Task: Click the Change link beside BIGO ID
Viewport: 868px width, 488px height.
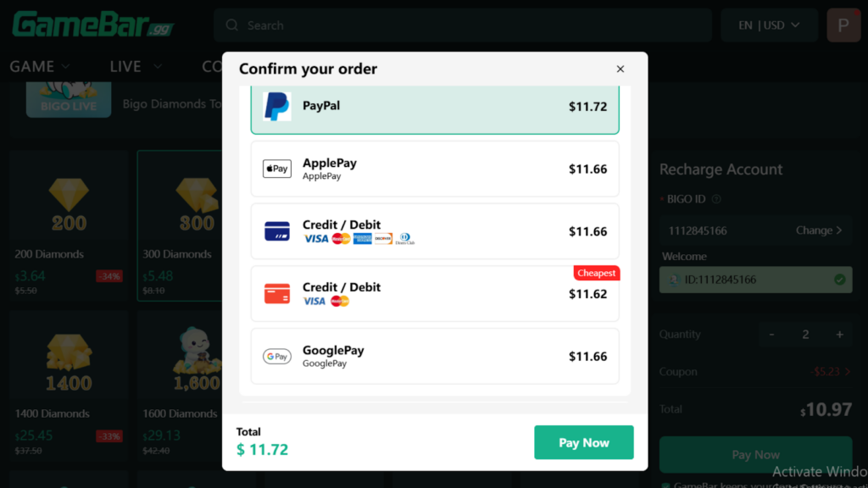Action: click(818, 230)
